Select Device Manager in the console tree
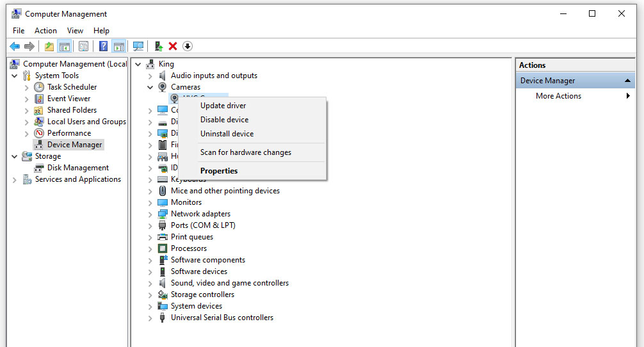Screen dimensions: 644x347 point(74,145)
